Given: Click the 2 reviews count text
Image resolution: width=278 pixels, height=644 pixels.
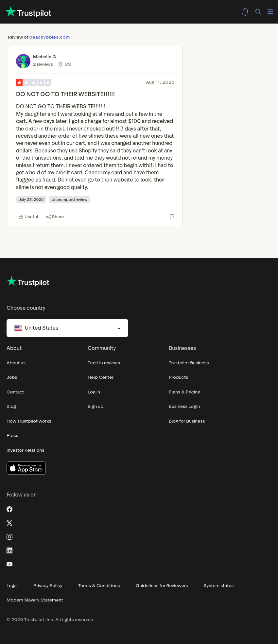Looking at the screenshot, I should (43, 64).
